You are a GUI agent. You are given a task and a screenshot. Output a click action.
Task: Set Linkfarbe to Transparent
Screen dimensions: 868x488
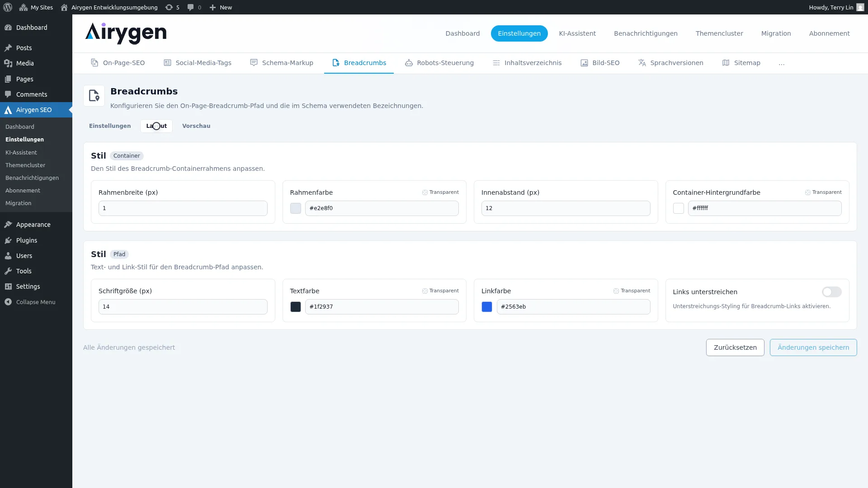632,291
